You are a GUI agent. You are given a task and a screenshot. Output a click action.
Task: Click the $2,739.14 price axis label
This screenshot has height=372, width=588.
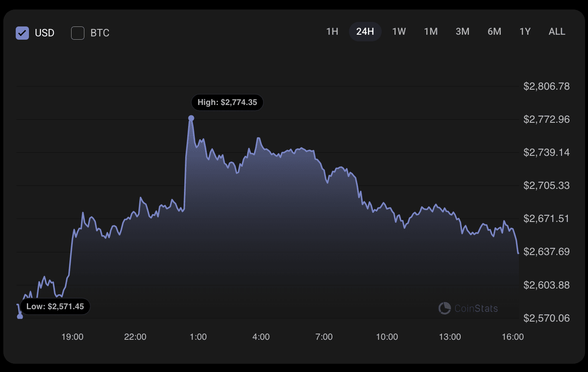click(547, 153)
